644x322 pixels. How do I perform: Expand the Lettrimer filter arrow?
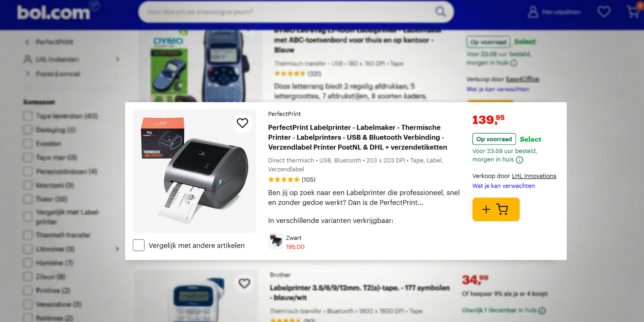[x=118, y=249]
